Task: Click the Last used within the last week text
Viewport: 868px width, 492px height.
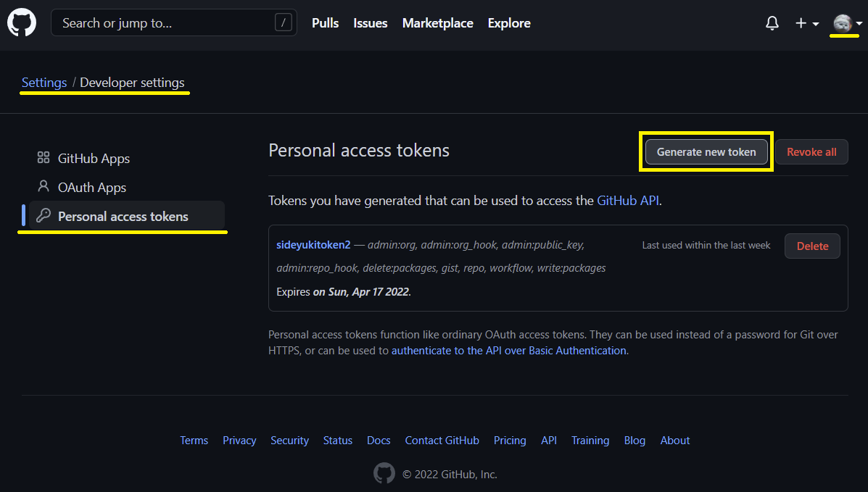Action: click(706, 245)
